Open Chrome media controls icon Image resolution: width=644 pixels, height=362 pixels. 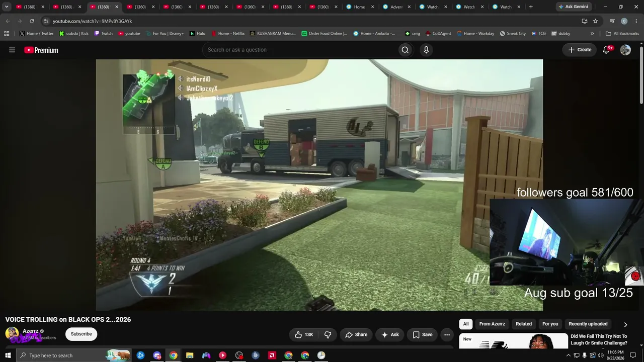coord(612,21)
